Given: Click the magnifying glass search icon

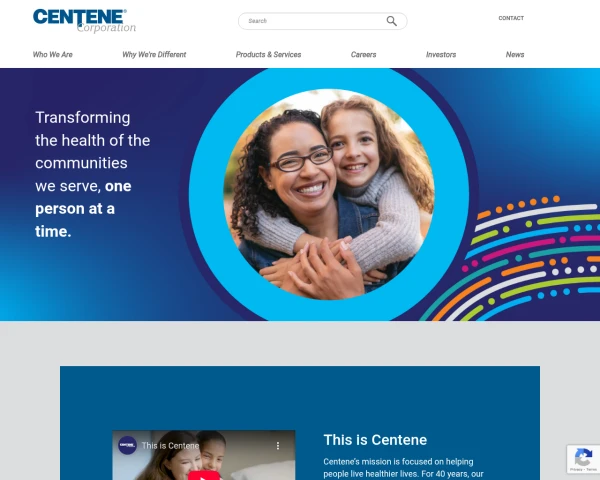Looking at the screenshot, I should pyautogui.click(x=391, y=21).
